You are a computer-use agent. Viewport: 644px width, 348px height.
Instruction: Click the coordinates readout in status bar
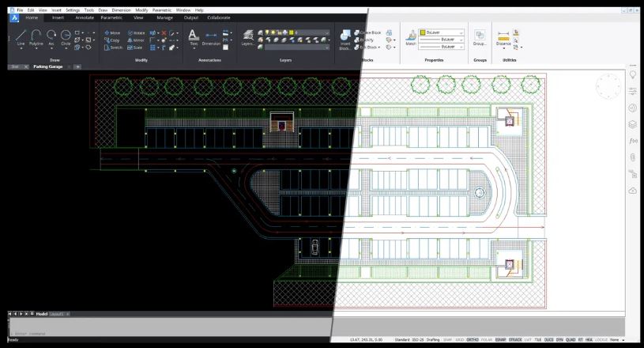(366, 340)
